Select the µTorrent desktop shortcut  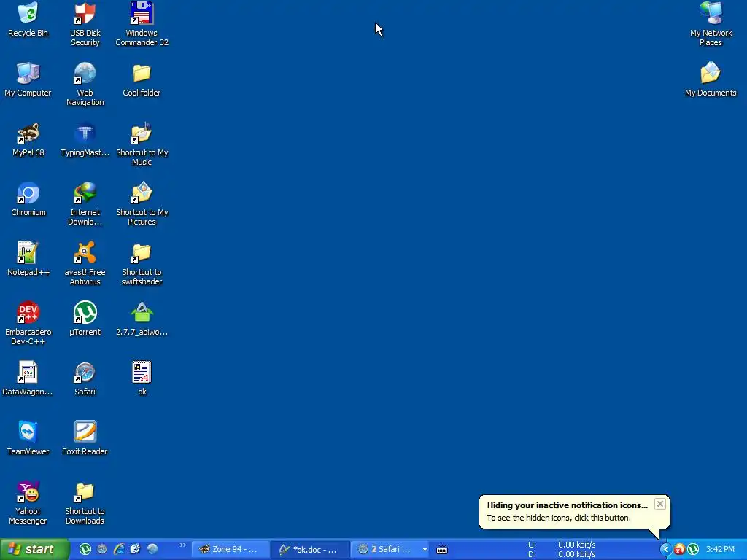(x=85, y=319)
